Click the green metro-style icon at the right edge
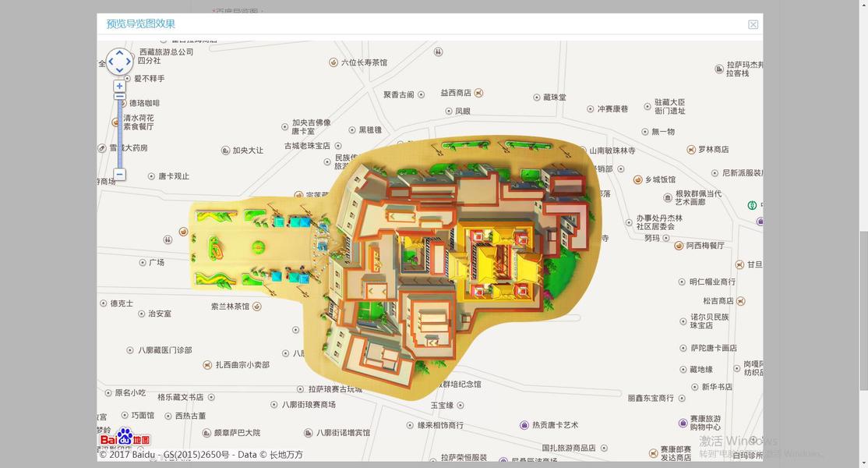 752,205
